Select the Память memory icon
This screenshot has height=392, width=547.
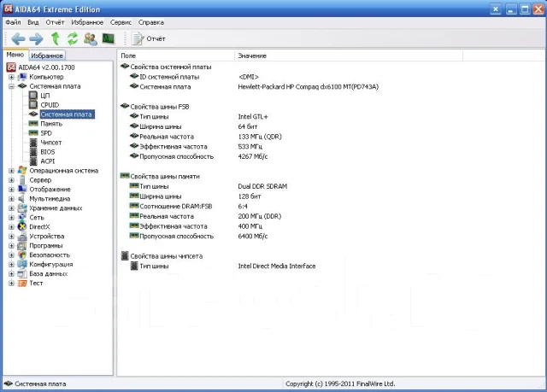point(33,123)
